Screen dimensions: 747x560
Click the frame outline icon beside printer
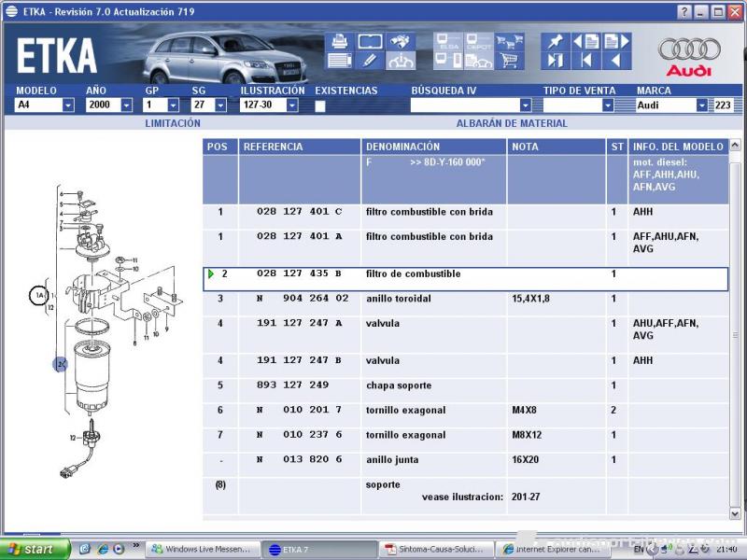370,41
